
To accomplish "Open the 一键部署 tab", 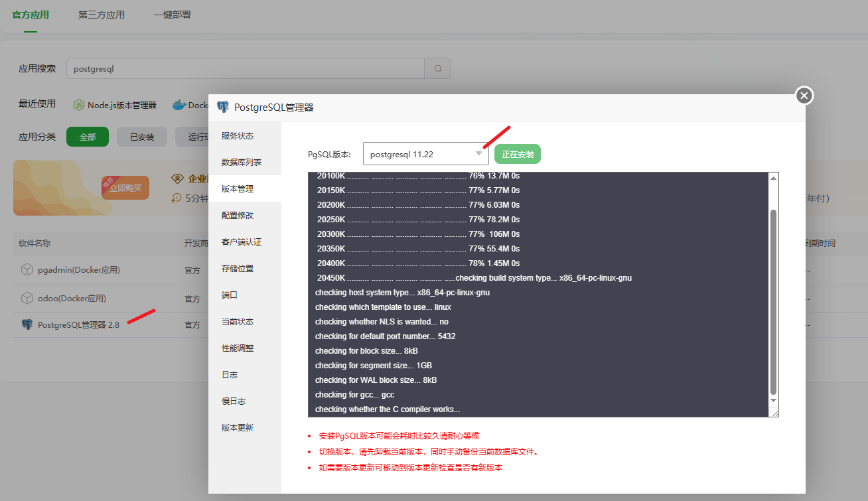I will tap(174, 15).
